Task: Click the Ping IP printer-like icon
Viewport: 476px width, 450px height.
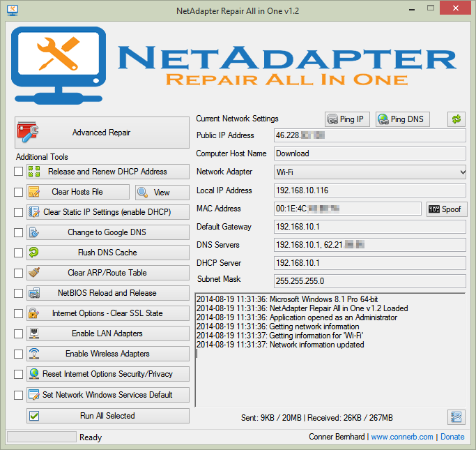Action: coord(332,119)
